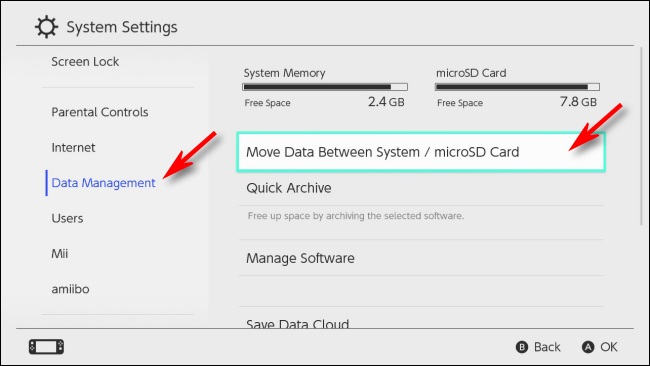Select Mii in the sidebar

click(60, 254)
